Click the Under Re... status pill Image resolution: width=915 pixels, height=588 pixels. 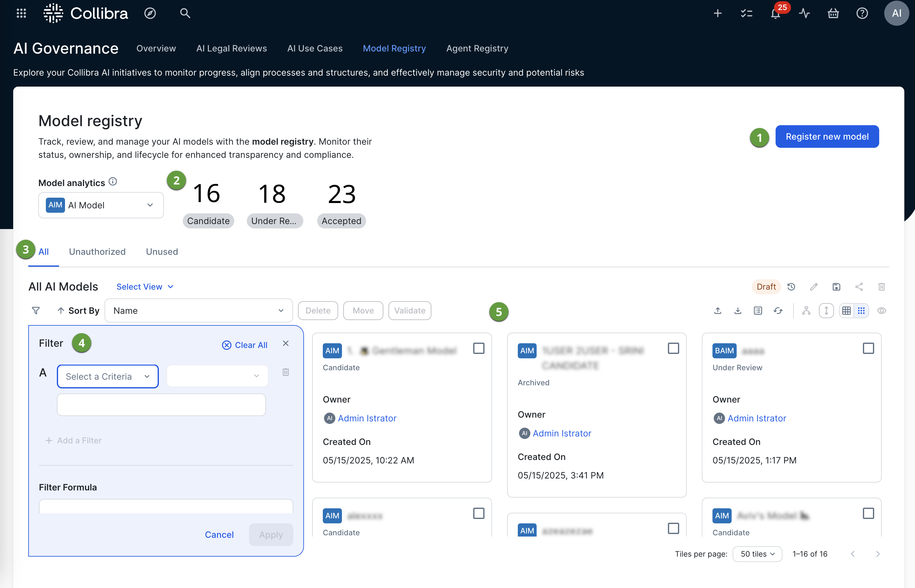[x=275, y=221]
